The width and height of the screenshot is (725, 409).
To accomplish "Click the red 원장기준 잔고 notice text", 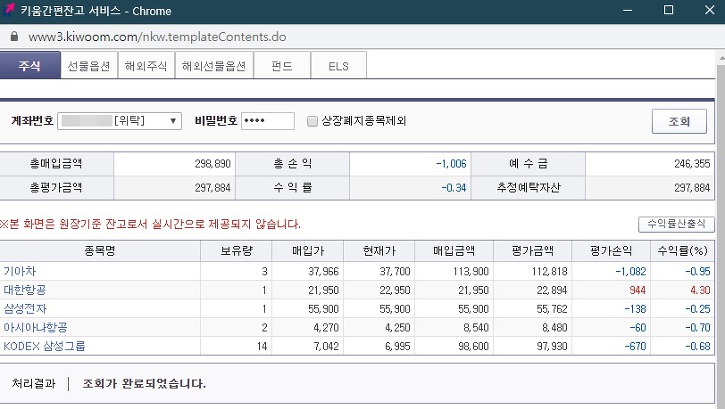I will (x=150, y=224).
